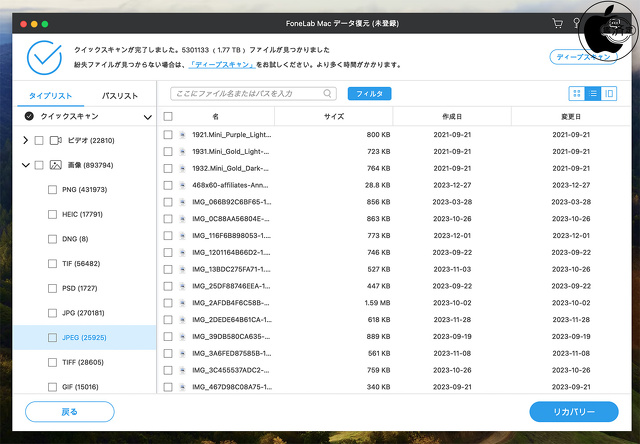
Task: Click file name IMG_3C455537ADC2
Action: tap(231, 370)
